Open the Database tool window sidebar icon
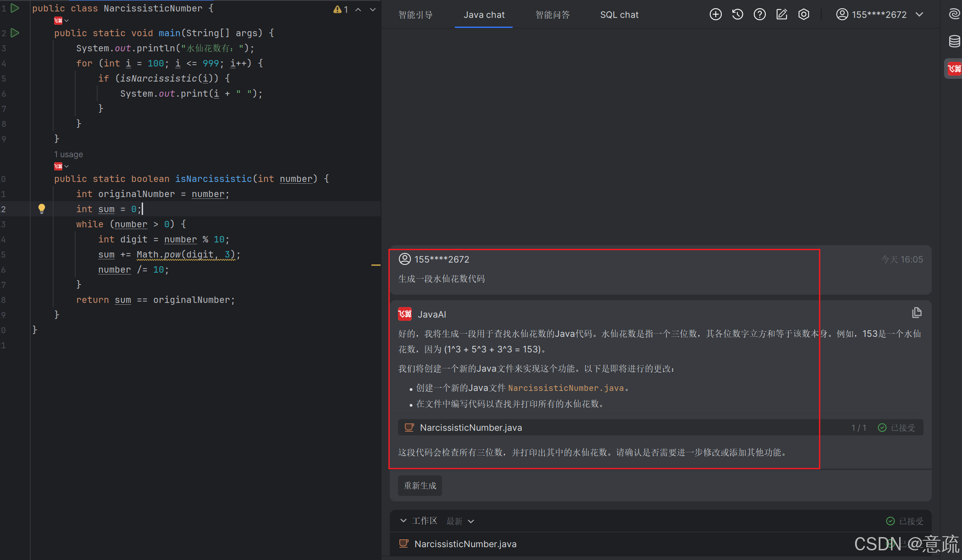The height and width of the screenshot is (560, 962). pyautogui.click(x=954, y=41)
